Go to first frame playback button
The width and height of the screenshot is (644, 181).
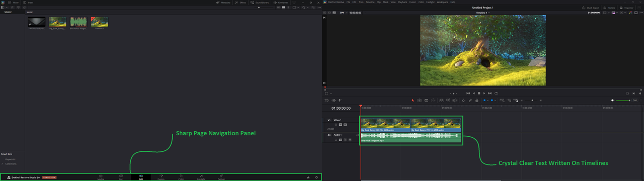(468, 93)
